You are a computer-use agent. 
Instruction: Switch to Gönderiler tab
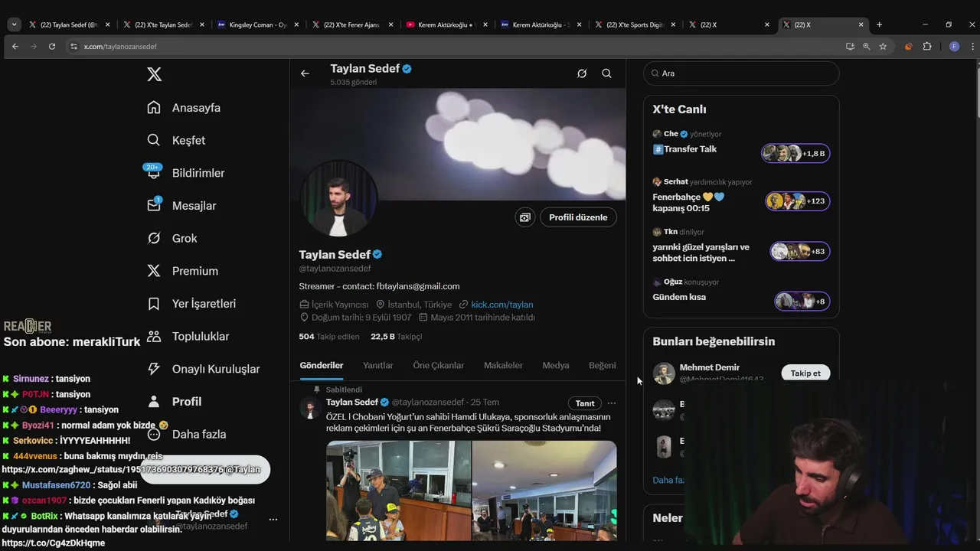(322, 365)
